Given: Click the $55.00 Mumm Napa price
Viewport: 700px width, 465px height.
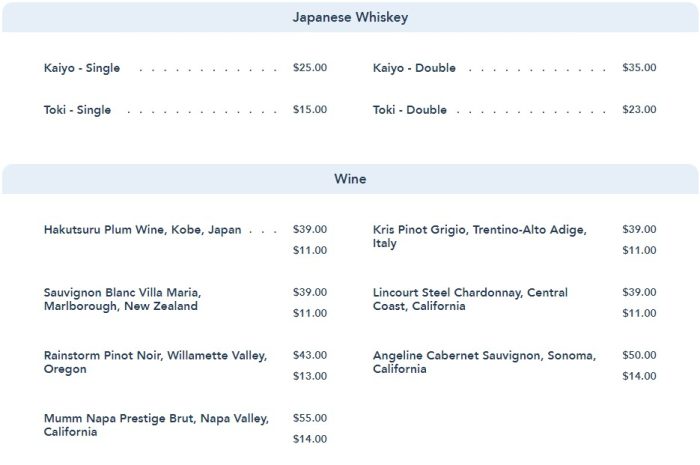Looking at the screenshot, I should coord(310,418).
